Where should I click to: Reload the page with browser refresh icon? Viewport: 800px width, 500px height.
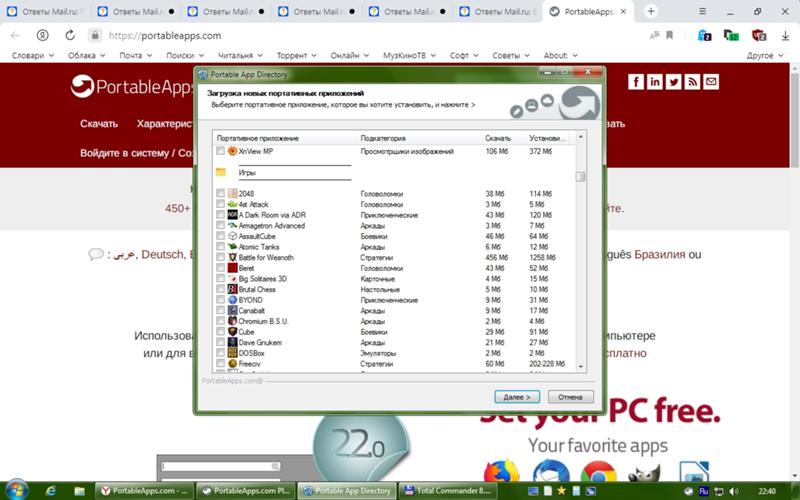click(70, 35)
